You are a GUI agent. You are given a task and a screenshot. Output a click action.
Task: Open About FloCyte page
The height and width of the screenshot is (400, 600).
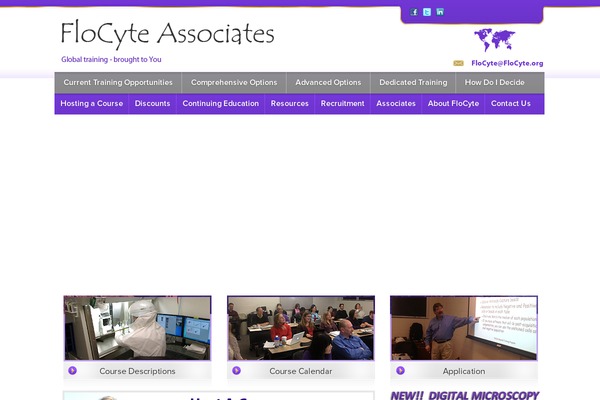tap(453, 104)
